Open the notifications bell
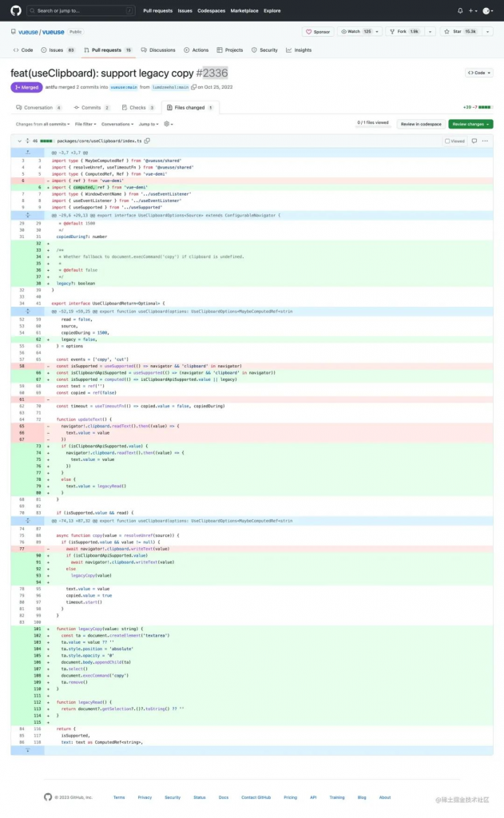The image size is (504, 818). pyautogui.click(x=460, y=10)
